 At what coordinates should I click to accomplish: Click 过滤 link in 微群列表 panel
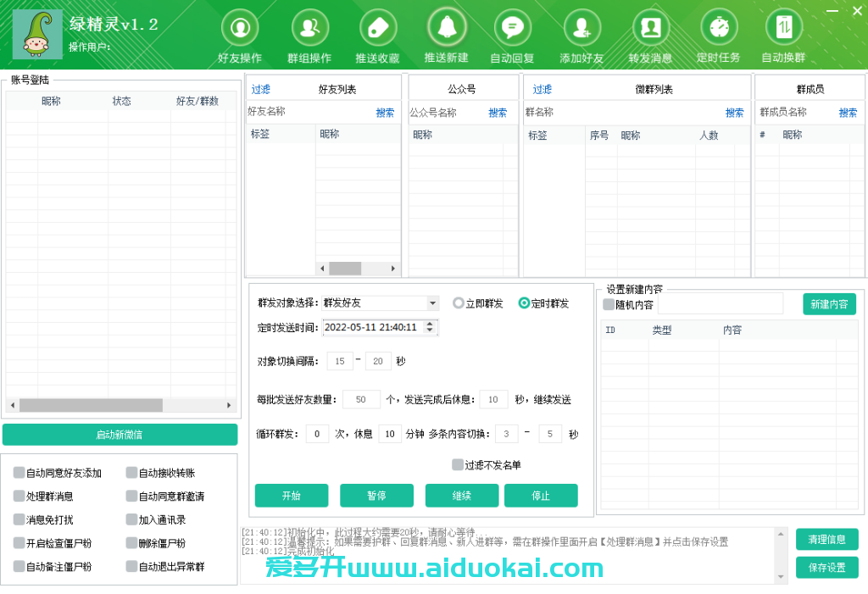pos(542,89)
